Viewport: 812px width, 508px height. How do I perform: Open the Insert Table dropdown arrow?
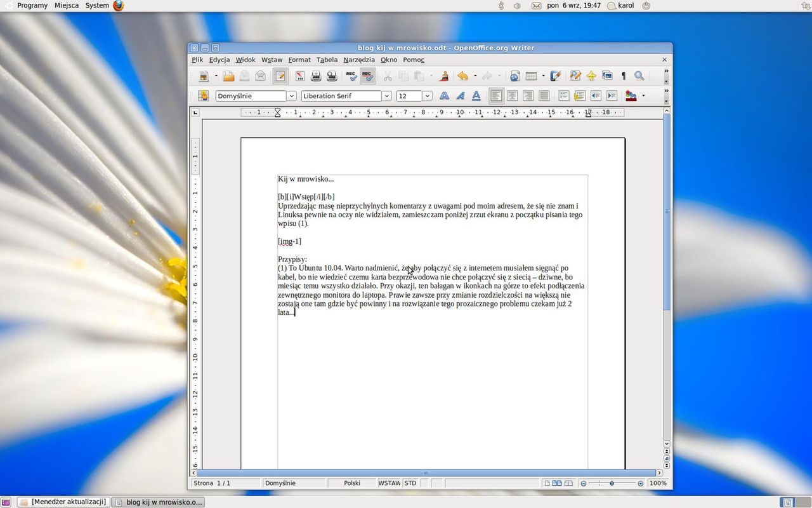(543, 76)
